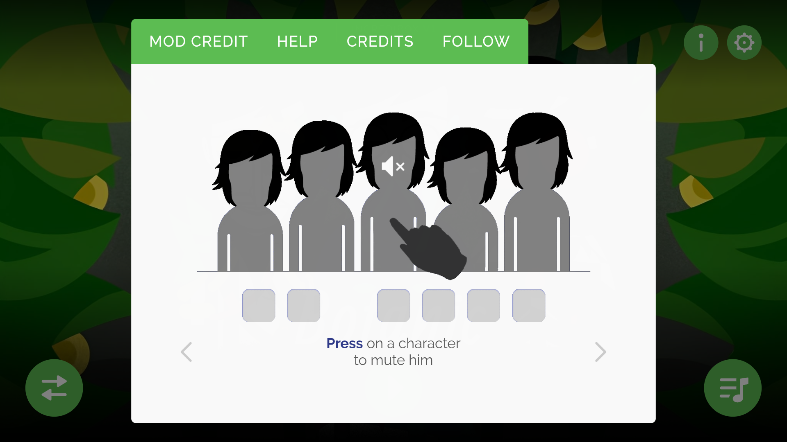
Task: Mute the rightmost character
Action: (x=537, y=191)
